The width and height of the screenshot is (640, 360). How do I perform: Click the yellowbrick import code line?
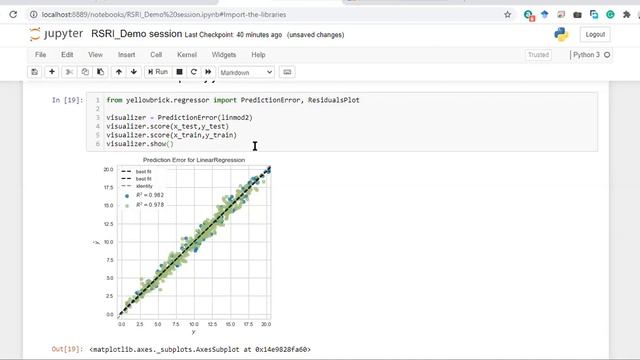(x=233, y=100)
